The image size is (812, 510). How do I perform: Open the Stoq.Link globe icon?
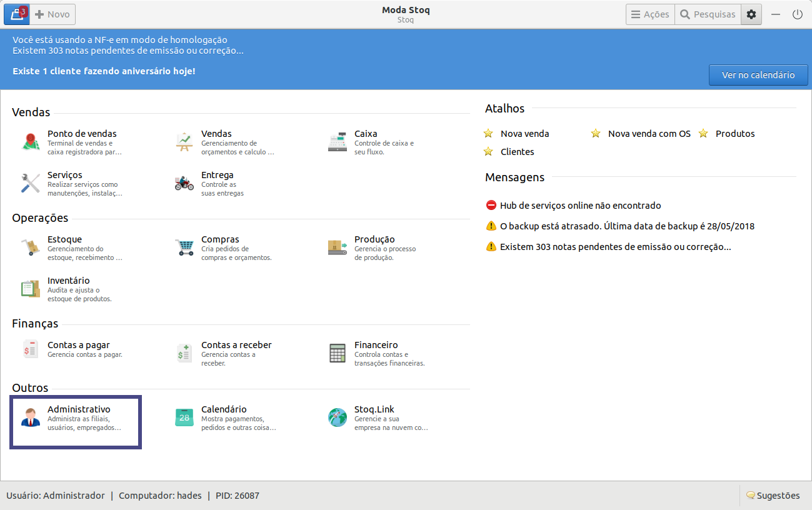[338, 417]
